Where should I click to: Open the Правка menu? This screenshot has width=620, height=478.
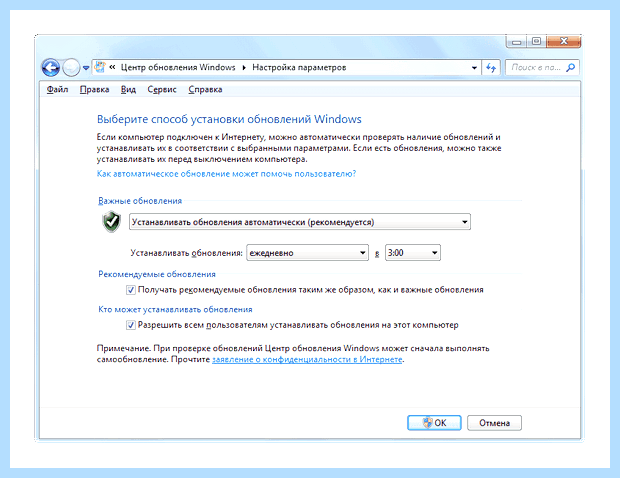95,89
